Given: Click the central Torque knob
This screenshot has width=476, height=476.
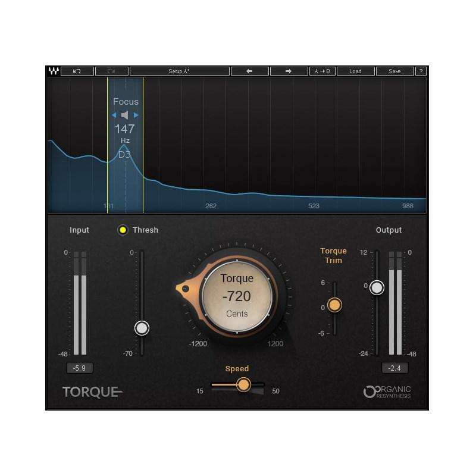Looking at the screenshot, I should point(238,296).
